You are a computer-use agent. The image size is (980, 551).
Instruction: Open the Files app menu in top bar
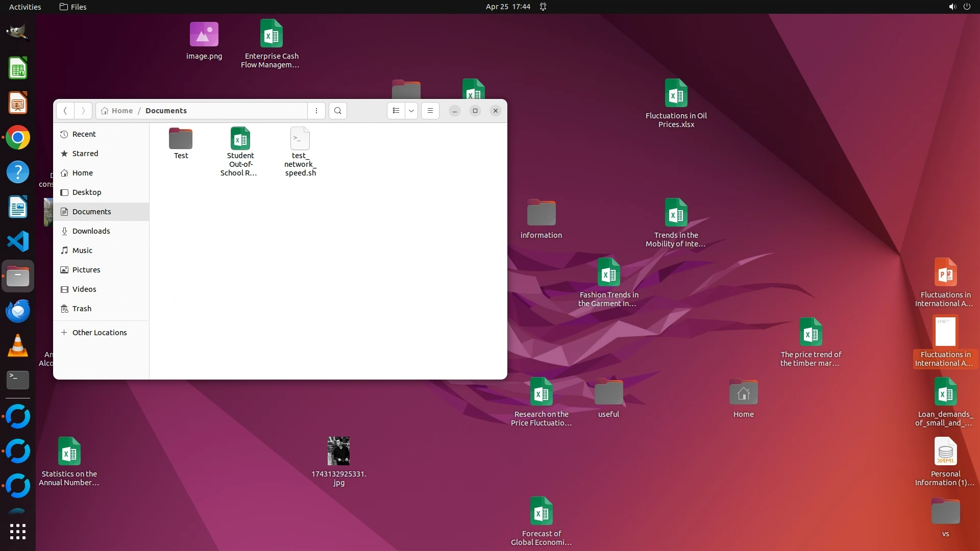click(x=73, y=7)
